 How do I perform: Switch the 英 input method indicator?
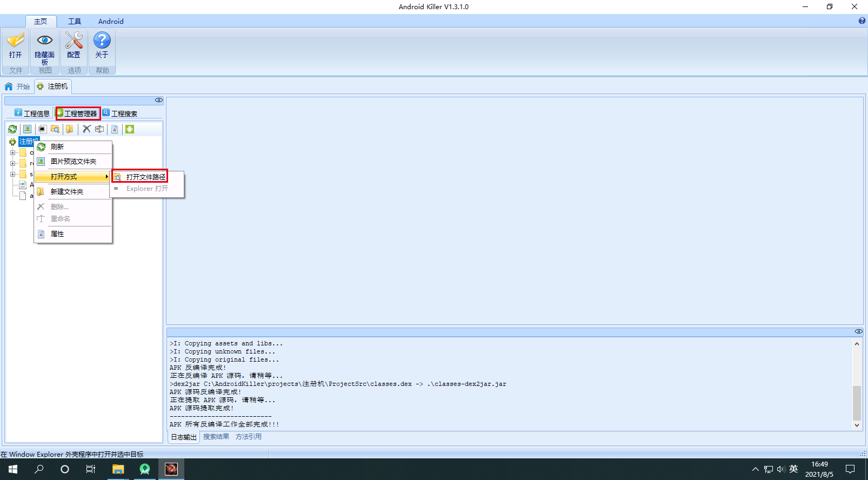[793, 469]
